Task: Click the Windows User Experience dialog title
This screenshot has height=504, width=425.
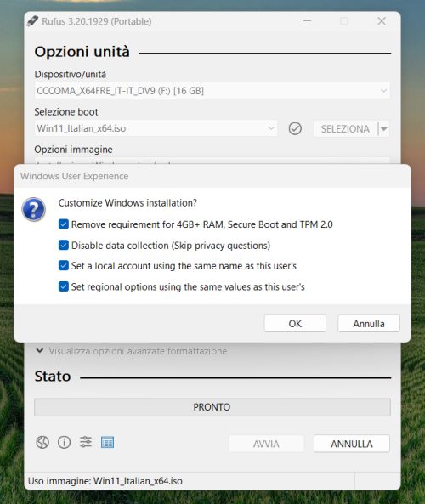Action: [x=74, y=176]
